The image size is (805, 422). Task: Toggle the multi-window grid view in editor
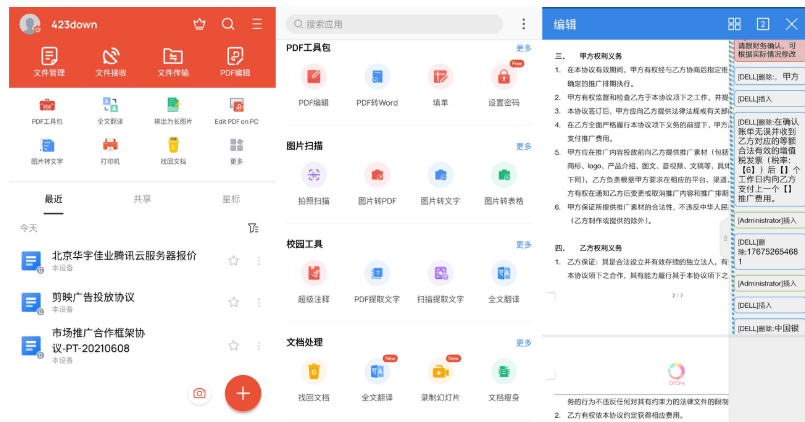734,24
